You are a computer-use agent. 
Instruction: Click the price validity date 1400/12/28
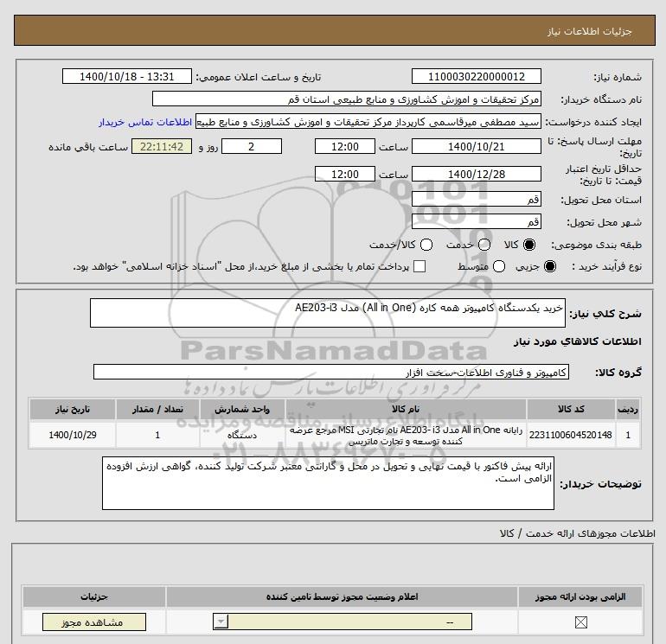[x=476, y=174]
